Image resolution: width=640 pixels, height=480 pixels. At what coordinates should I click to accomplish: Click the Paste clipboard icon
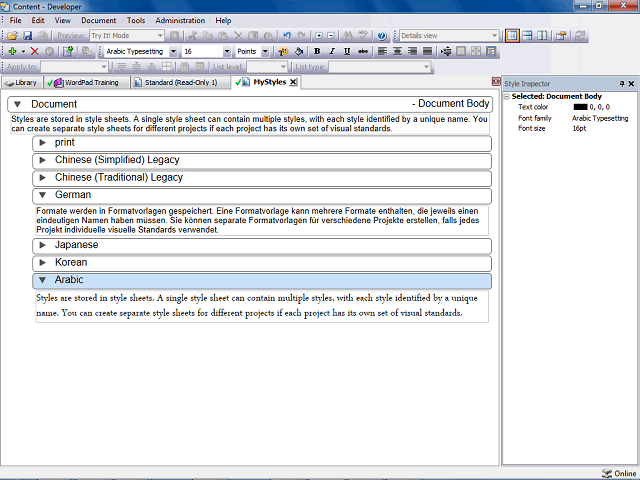click(223, 36)
